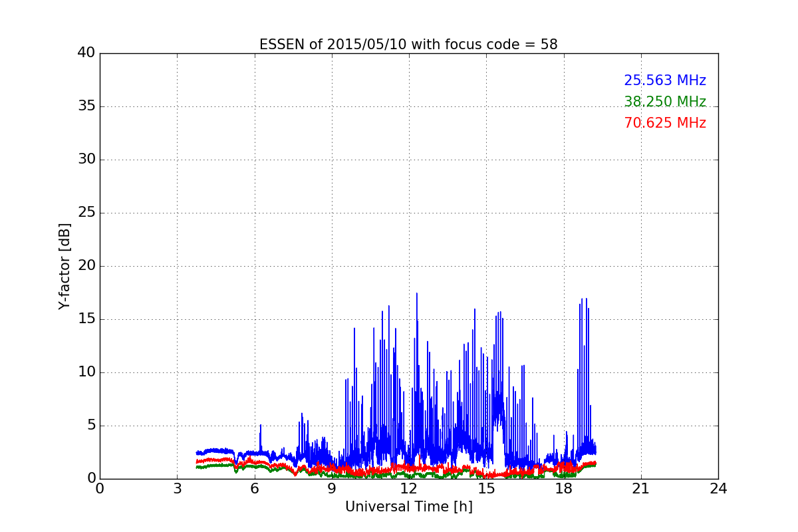The image size is (798, 532).
Task: Select the red 70.625 MHz legend label
Action: tap(665, 123)
